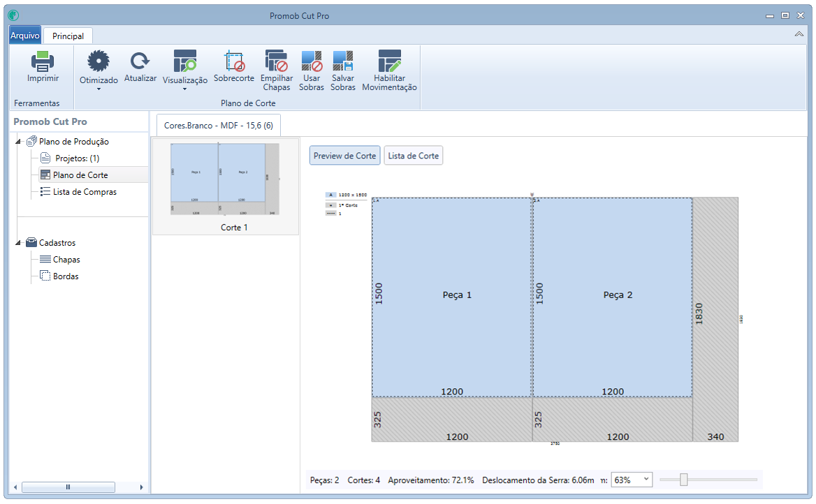816x504 pixels.
Task: Toggle the Usar Sobras option
Action: point(311,61)
